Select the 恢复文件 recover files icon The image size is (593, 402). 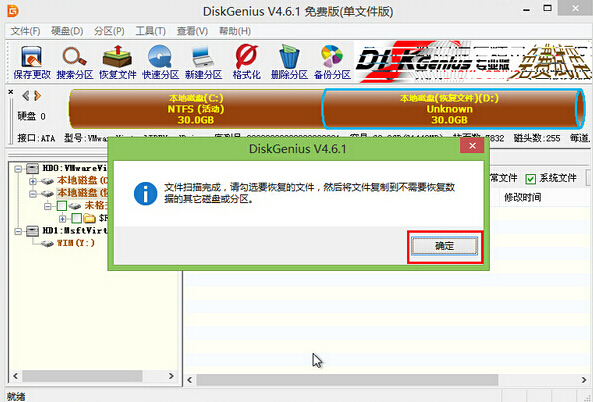(118, 62)
